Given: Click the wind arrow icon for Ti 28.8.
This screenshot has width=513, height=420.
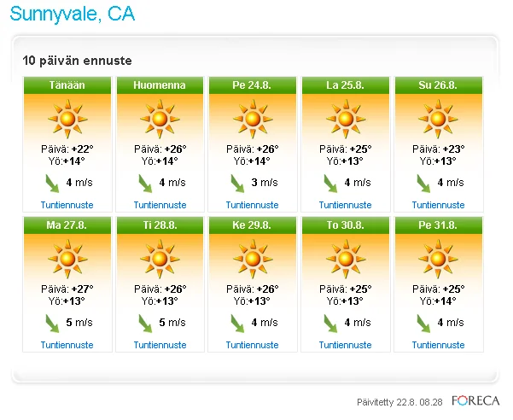Looking at the screenshot, I should tap(146, 323).
